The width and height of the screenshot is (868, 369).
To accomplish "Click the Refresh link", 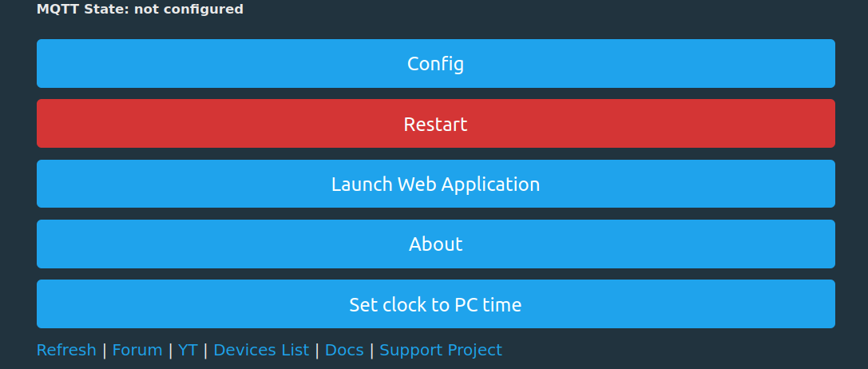I will 66,350.
